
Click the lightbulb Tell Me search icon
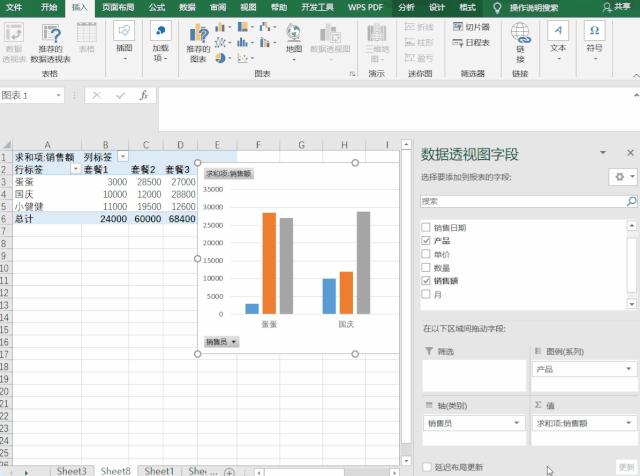(497, 7)
